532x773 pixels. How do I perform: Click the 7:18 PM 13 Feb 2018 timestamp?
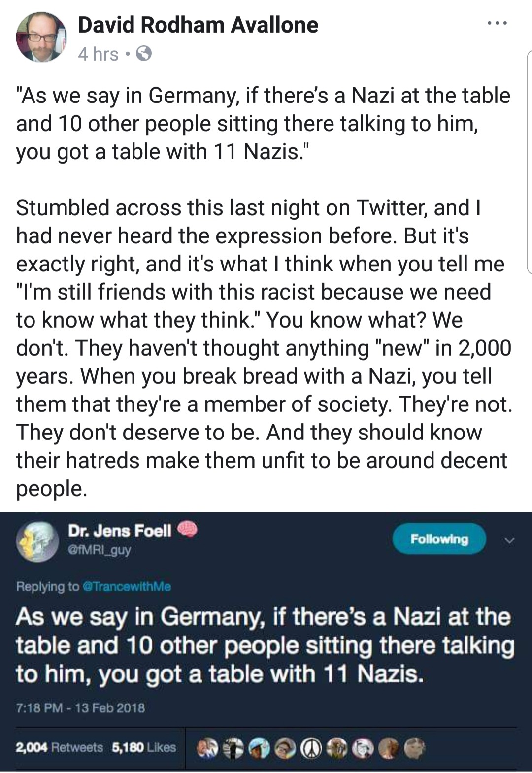click(x=80, y=708)
